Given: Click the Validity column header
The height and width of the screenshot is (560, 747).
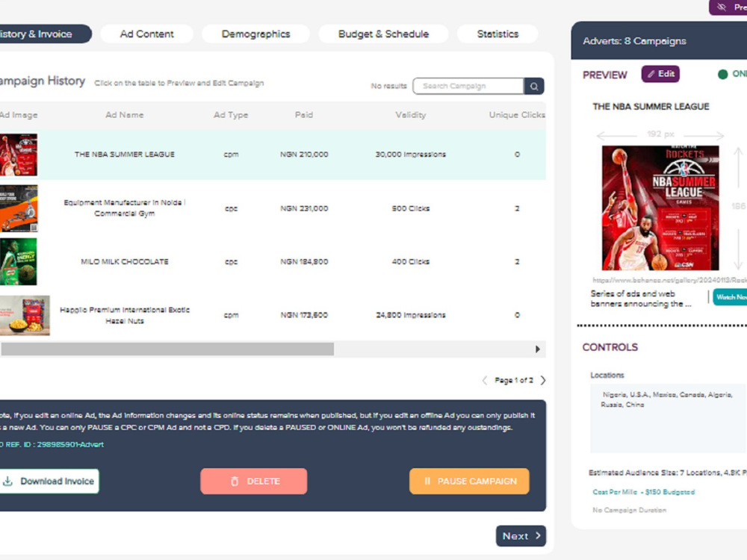Looking at the screenshot, I should pyautogui.click(x=411, y=115).
